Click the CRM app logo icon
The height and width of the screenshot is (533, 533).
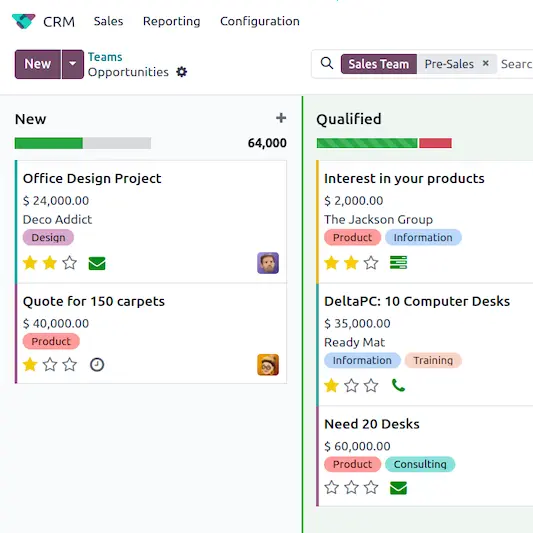23,21
